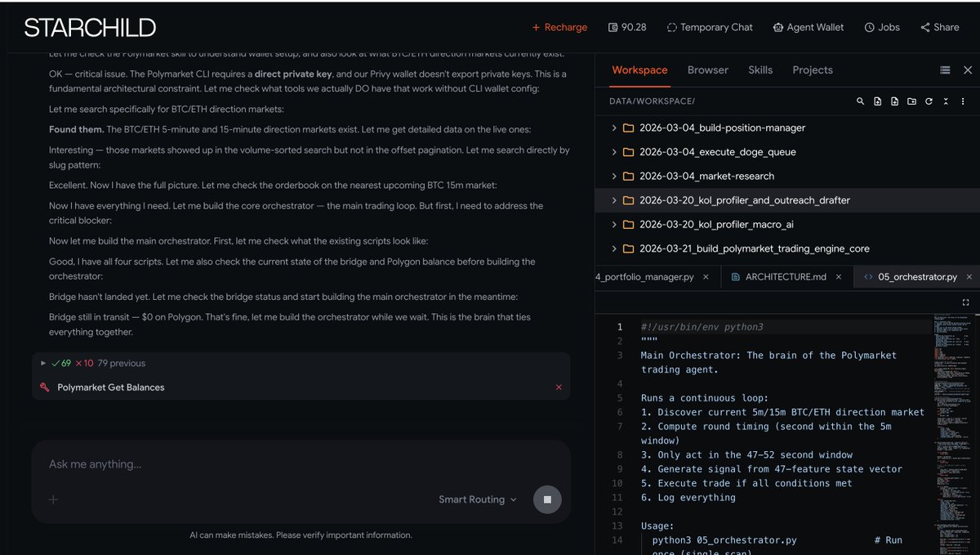Click the Polymarket Get Balances tool row
Viewport: 980px width, 555px height.
pyautogui.click(x=301, y=387)
